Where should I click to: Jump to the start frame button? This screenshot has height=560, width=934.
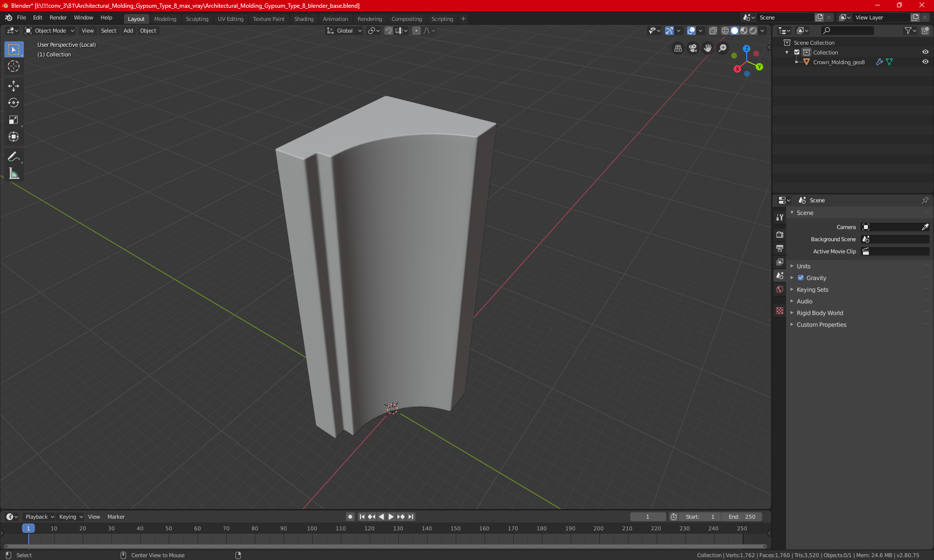click(x=362, y=517)
